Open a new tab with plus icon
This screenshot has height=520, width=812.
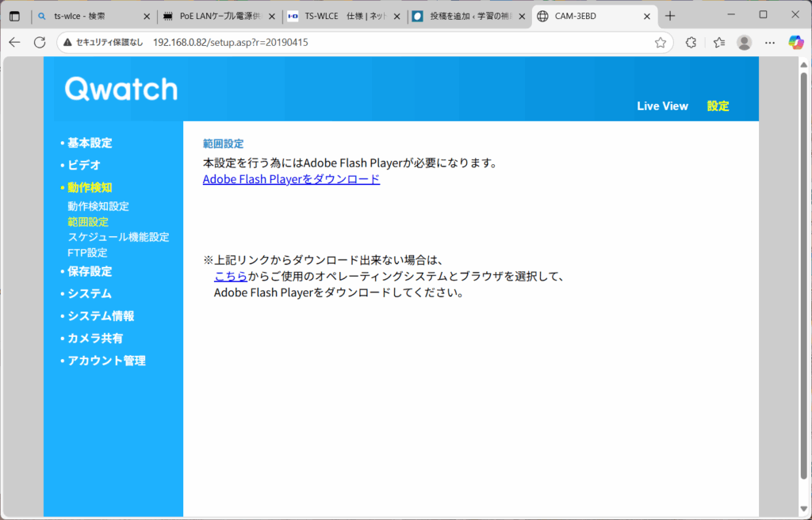670,16
